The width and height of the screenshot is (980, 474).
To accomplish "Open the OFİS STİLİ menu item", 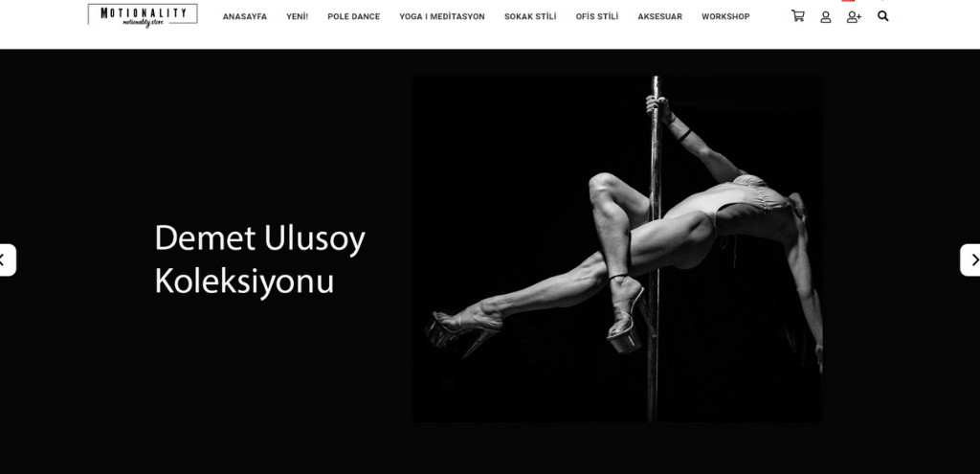I will point(597,17).
